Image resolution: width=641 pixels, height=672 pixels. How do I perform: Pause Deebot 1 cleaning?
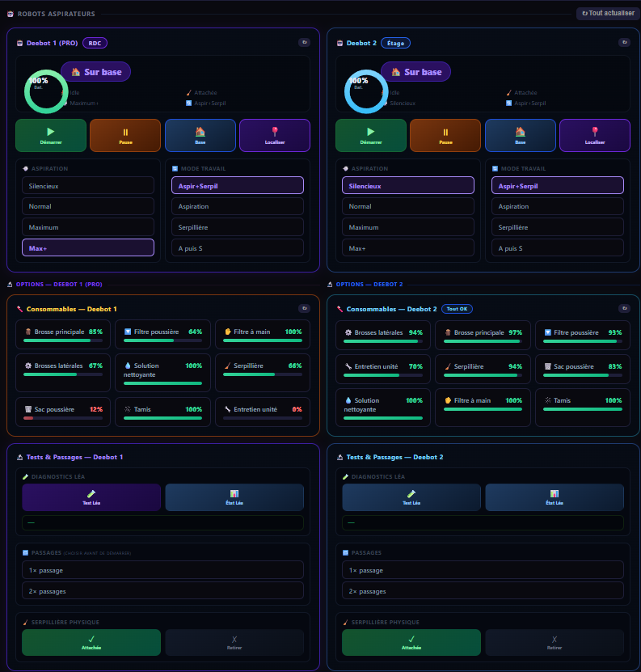[x=125, y=135]
